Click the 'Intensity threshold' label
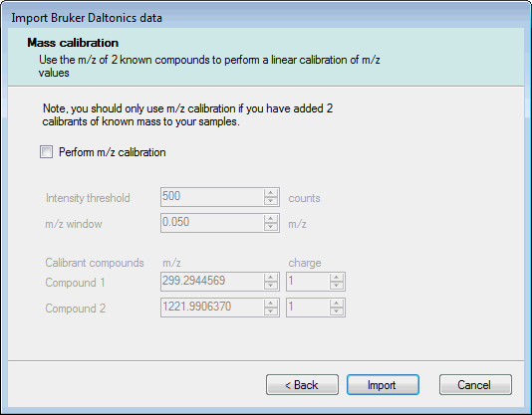Image resolution: width=532 pixels, height=415 pixels. (88, 198)
